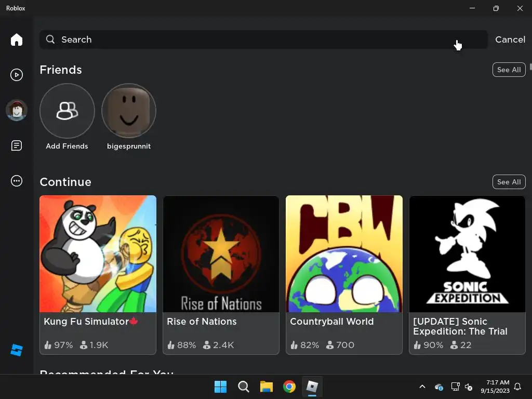The height and width of the screenshot is (399, 532).
Task: Click the 2.4K player count on Rise of Nations
Action: [218, 345]
